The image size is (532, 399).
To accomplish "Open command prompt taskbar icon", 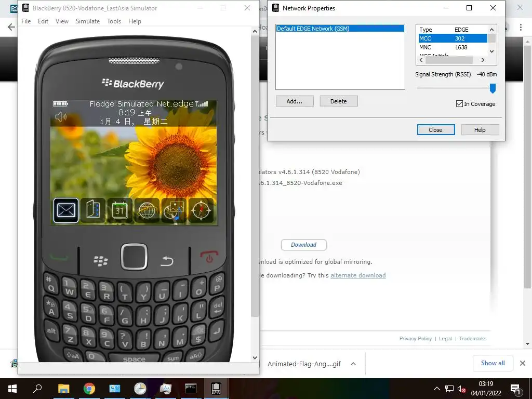I will [191, 389].
